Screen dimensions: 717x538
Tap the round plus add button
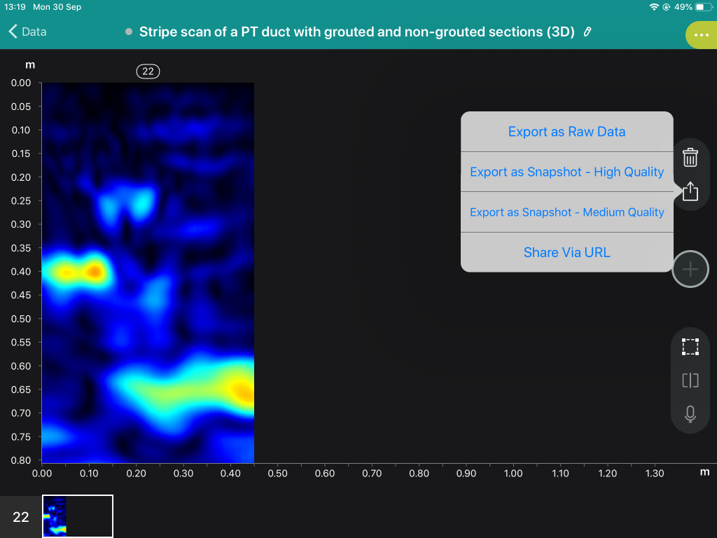pos(690,269)
